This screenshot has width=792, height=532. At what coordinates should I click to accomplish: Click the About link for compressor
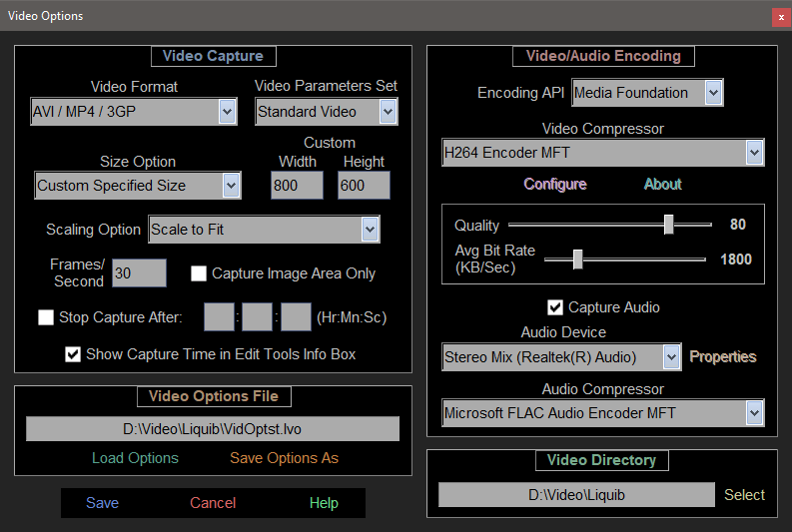click(662, 185)
